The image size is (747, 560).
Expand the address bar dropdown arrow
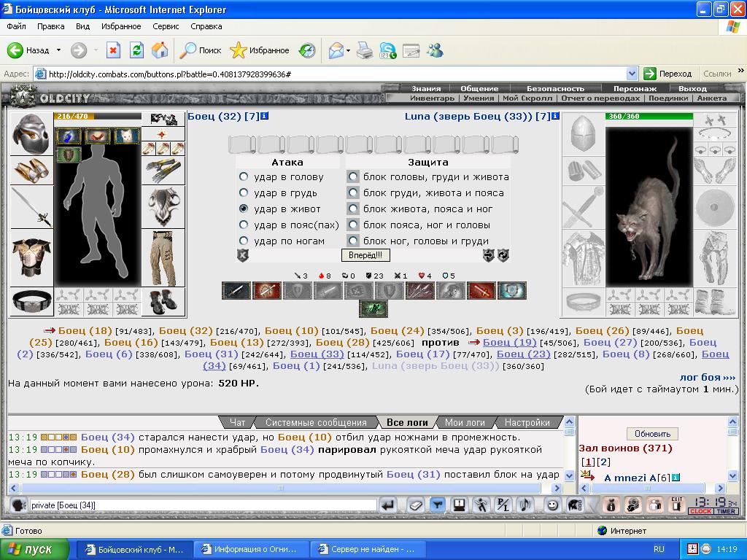[x=632, y=74]
